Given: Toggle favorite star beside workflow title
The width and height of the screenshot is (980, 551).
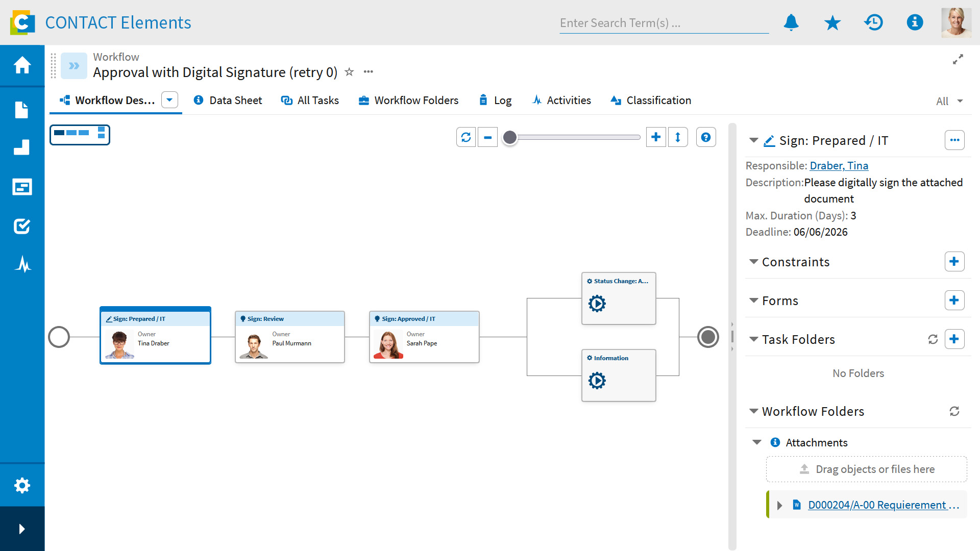Looking at the screenshot, I should (349, 72).
